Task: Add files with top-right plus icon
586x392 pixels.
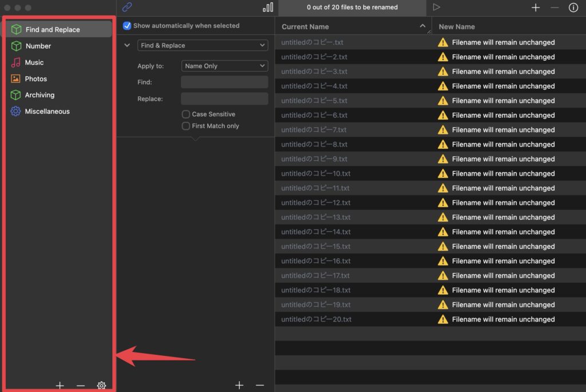Action: click(536, 7)
